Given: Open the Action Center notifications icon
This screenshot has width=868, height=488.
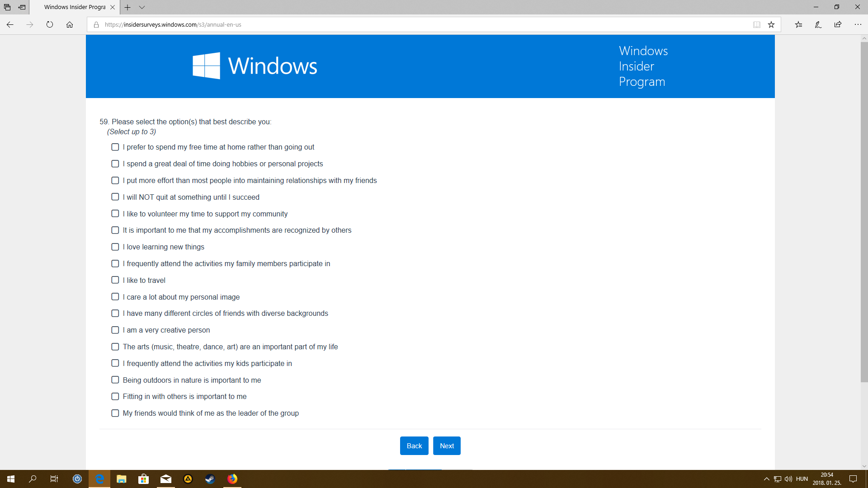Looking at the screenshot, I should (853, 479).
